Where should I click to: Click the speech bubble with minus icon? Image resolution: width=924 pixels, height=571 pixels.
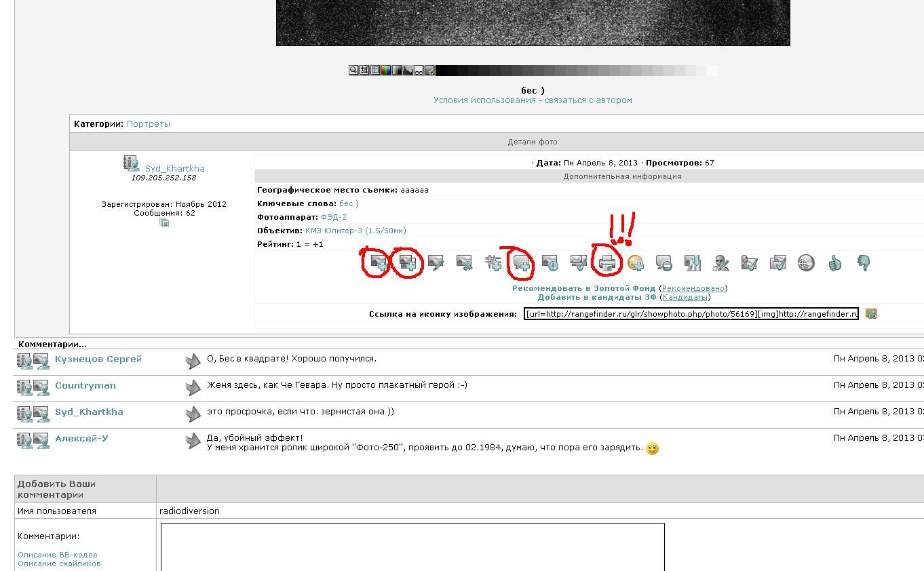coord(663,263)
